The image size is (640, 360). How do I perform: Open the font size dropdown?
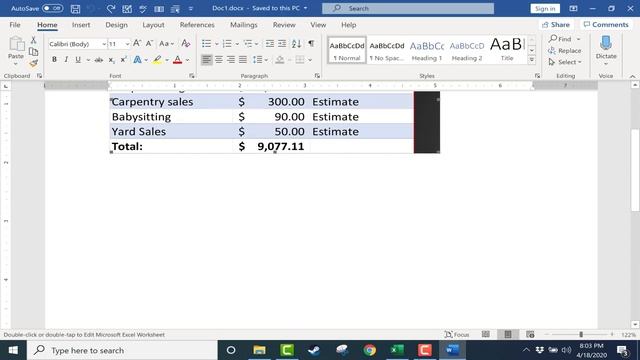[x=127, y=44]
